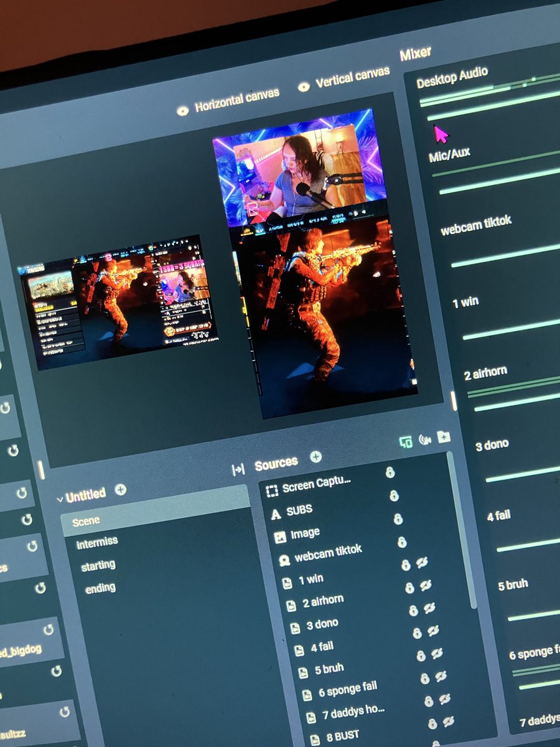Adjust the webcam tiktok mixer volume slider
560x747 pixels.
click(x=505, y=255)
